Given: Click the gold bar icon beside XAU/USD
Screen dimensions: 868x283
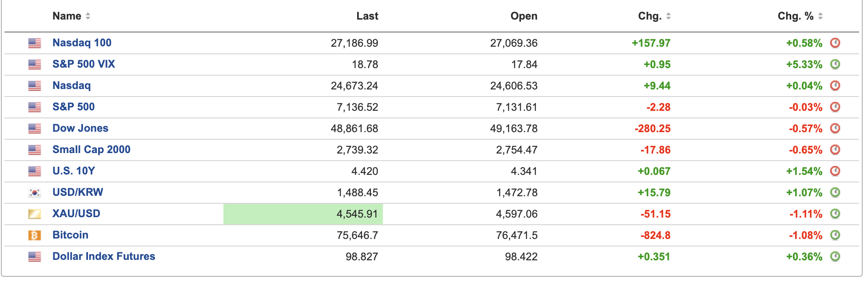Looking at the screenshot, I should (35, 214).
